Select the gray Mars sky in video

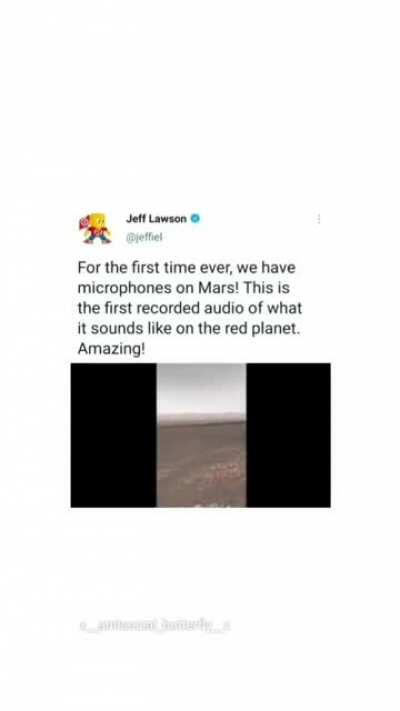point(201,388)
